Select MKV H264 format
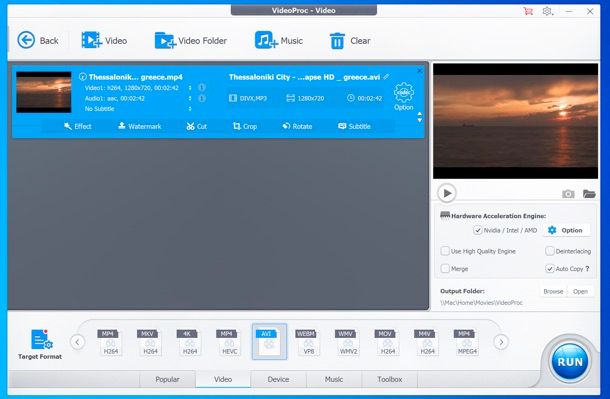Image resolution: width=610 pixels, height=399 pixels. point(150,342)
